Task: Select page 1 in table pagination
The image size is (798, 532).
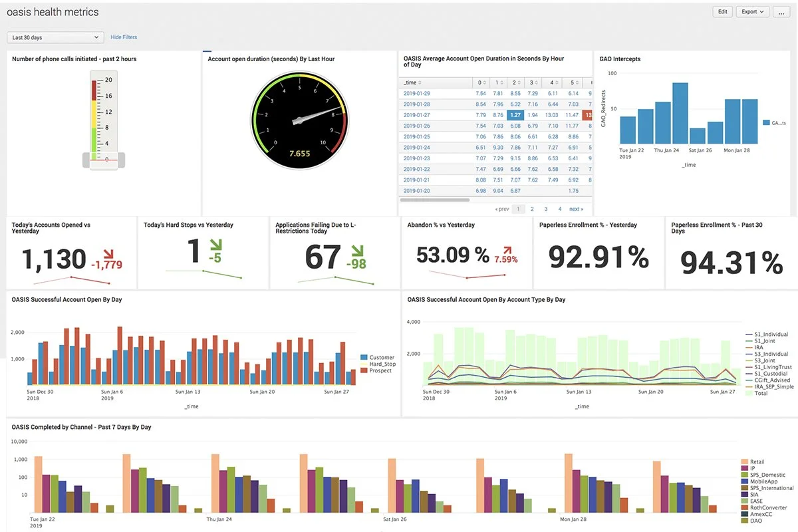Action: pos(518,209)
